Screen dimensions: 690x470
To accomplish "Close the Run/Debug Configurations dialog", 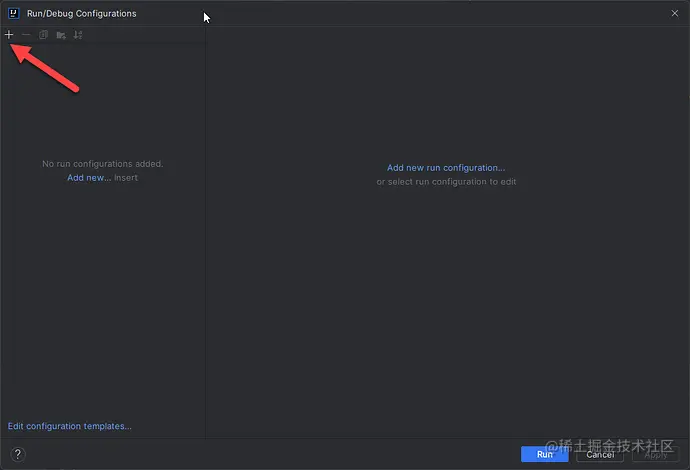I will pyautogui.click(x=675, y=14).
